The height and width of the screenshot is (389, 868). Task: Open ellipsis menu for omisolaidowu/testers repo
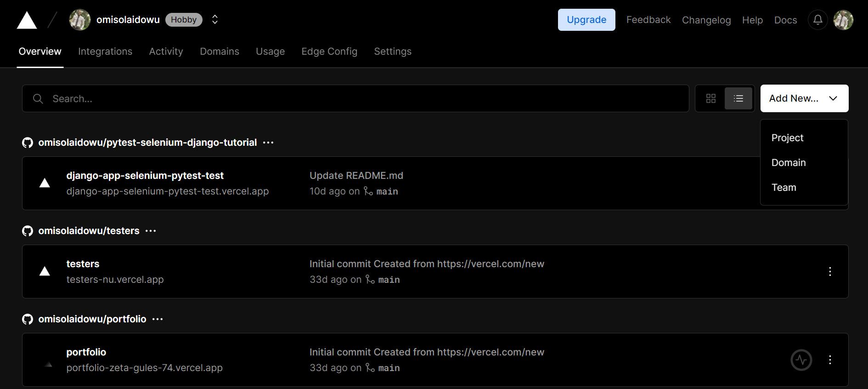click(x=151, y=231)
